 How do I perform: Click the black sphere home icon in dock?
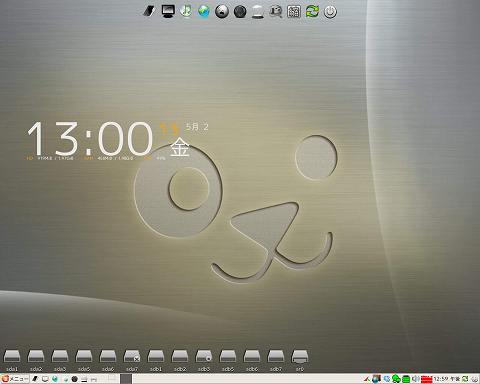(222, 12)
